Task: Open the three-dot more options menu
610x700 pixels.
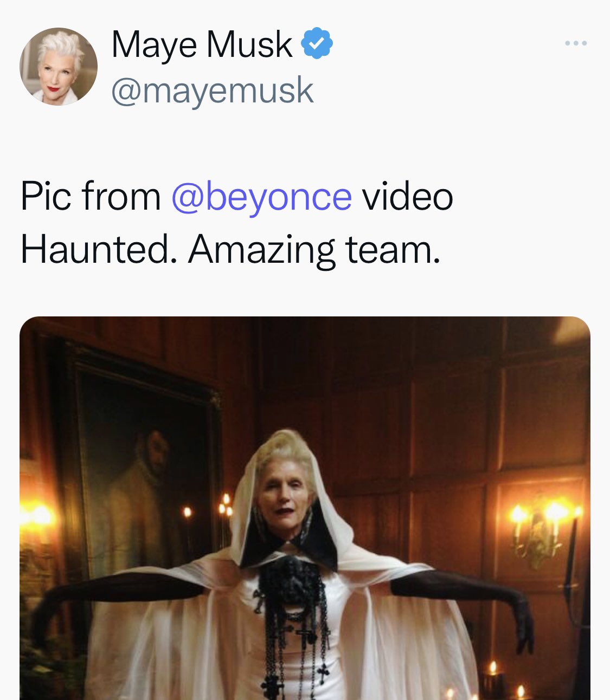Action: coord(576,43)
